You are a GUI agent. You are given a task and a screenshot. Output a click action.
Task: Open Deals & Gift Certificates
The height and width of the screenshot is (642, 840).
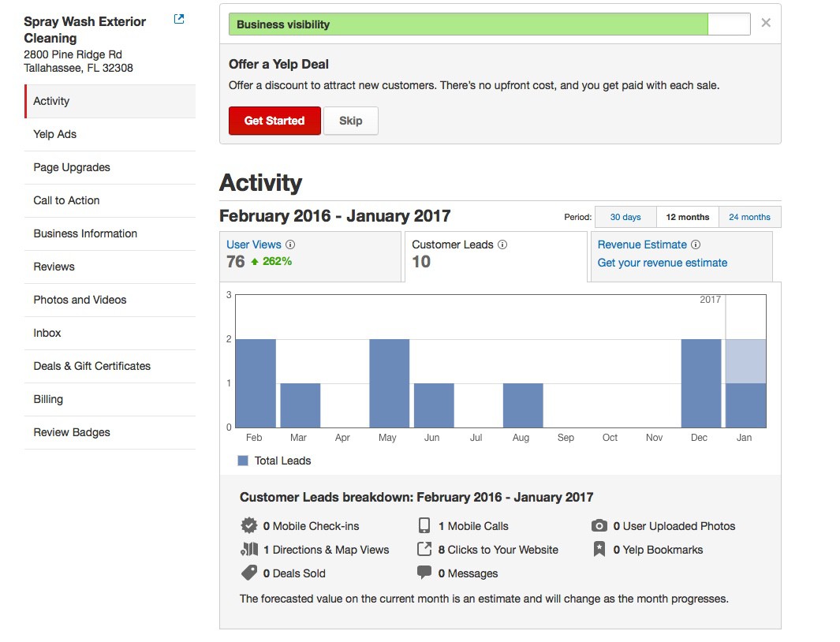(x=110, y=367)
